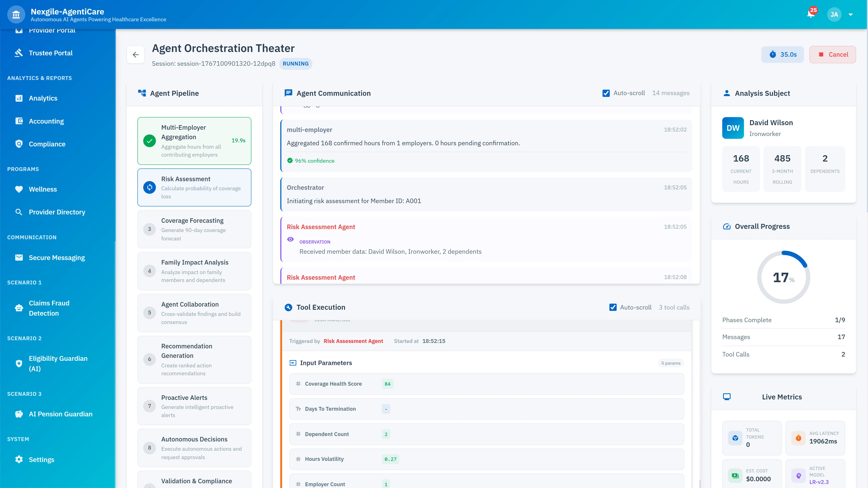Click the Accounting sidebar icon
868x488 pixels.
(x=19, y=121)
